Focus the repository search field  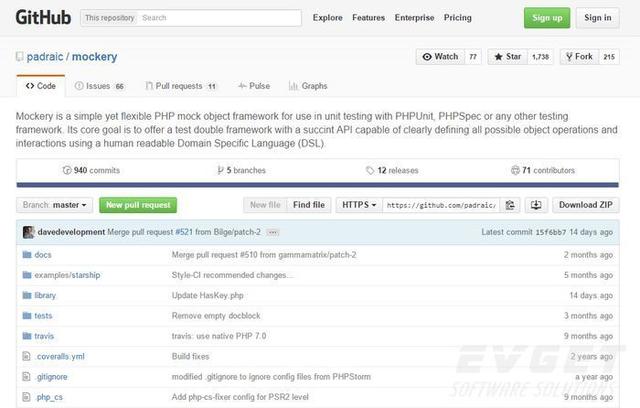click(x=220, y=18)
